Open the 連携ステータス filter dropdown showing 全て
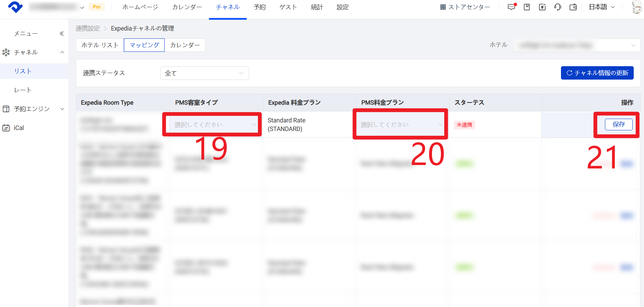Image resolution: width=644 pixels, height=307 pixels. tap(204, 73)
